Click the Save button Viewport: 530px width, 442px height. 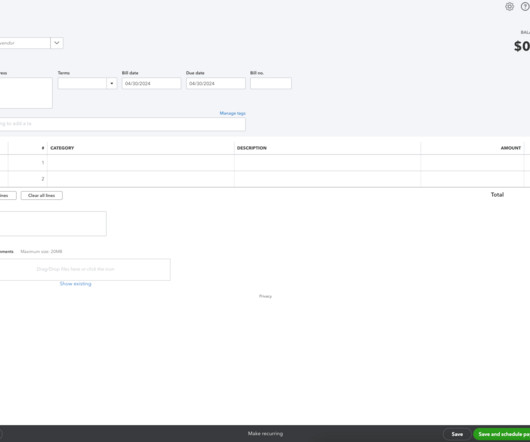click(457, 434)
